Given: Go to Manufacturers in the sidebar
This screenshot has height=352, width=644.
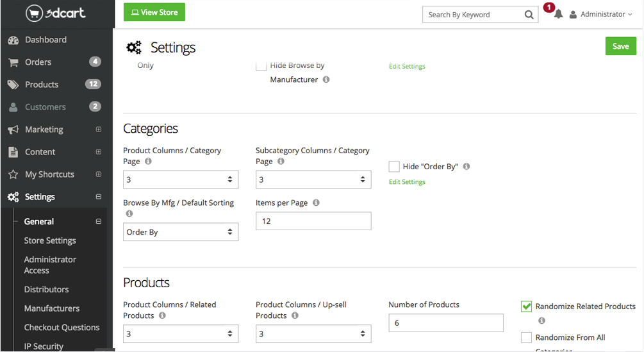Looking at the screenshot, I should pos(52,308).
